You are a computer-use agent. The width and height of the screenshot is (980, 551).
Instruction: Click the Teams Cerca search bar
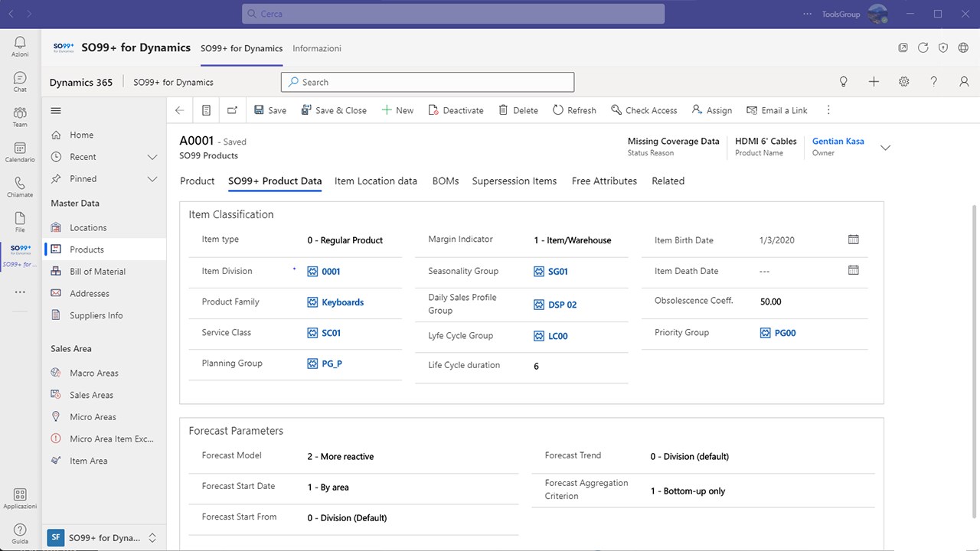tap(453, 14)
